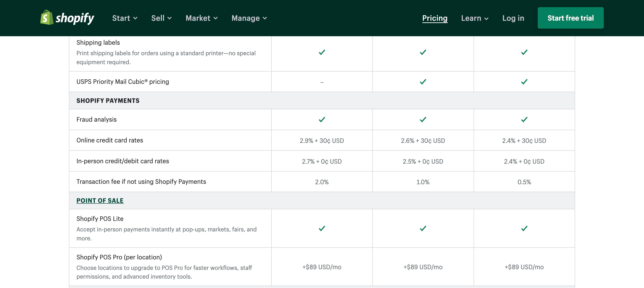Click third-plan checkmark in Fraud analysis row
Image resolution: width=644 pixels, height=288 pixels.
pyautogui.click(x=524, y=119)
